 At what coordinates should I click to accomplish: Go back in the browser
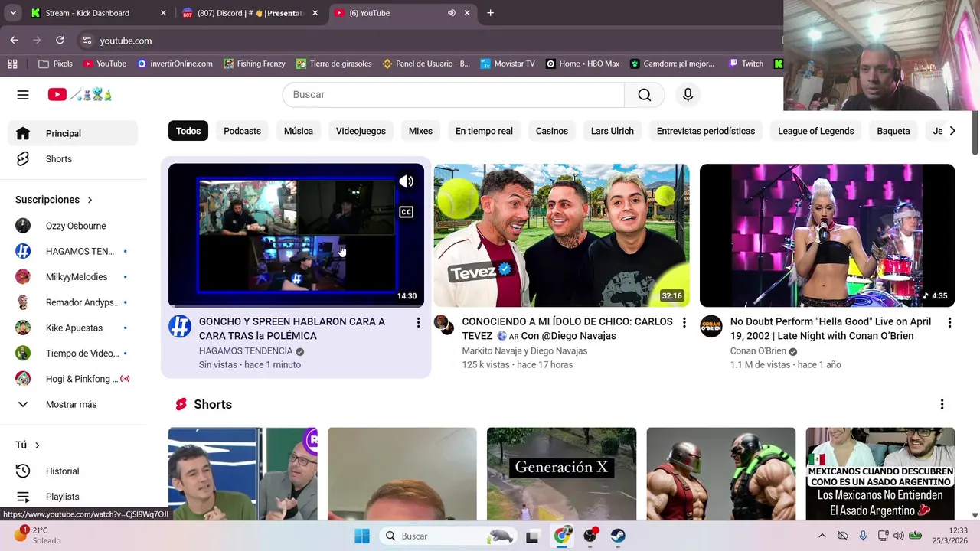tap(14, 41)
